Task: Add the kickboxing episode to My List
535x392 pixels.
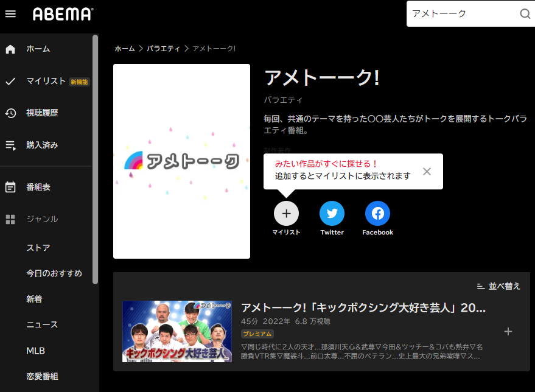Action: 508,331
